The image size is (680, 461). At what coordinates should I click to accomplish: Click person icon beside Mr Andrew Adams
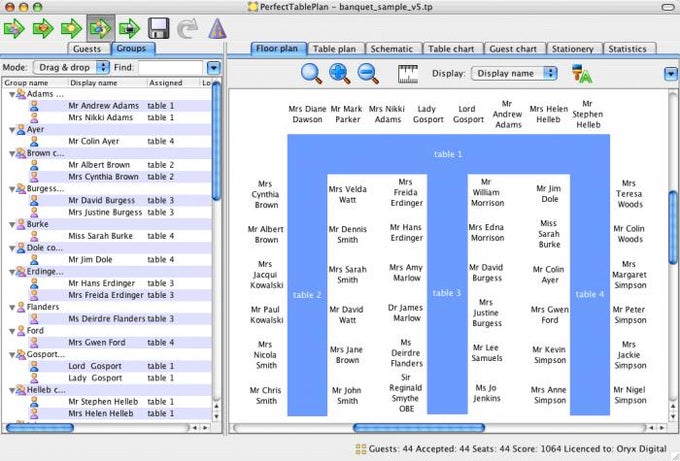point(34,106)
